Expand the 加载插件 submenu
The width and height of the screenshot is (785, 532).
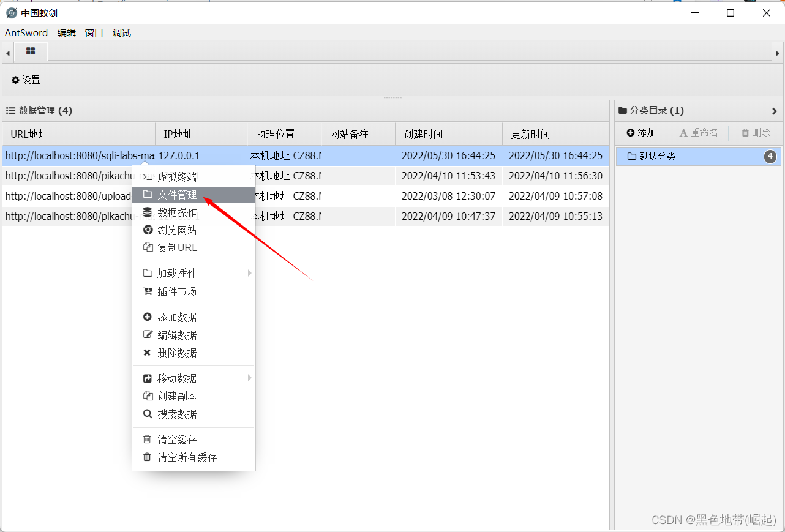coord(178,272)
